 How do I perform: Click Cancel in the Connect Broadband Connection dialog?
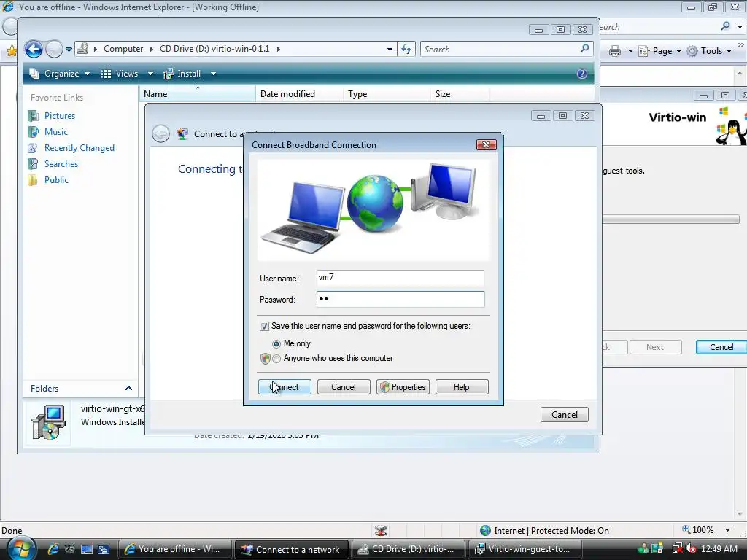[344, 386]
